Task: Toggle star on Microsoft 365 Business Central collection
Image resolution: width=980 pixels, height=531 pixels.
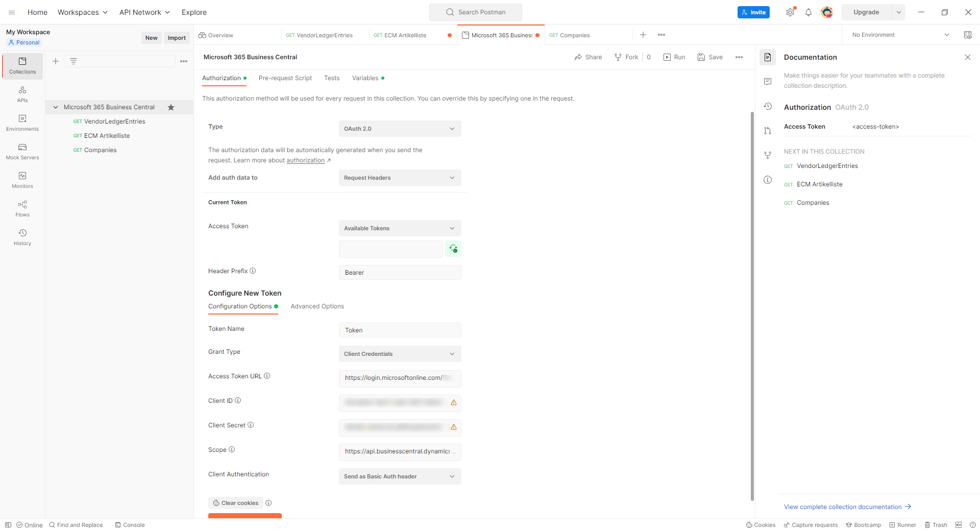Action: (x=171, y=107)
